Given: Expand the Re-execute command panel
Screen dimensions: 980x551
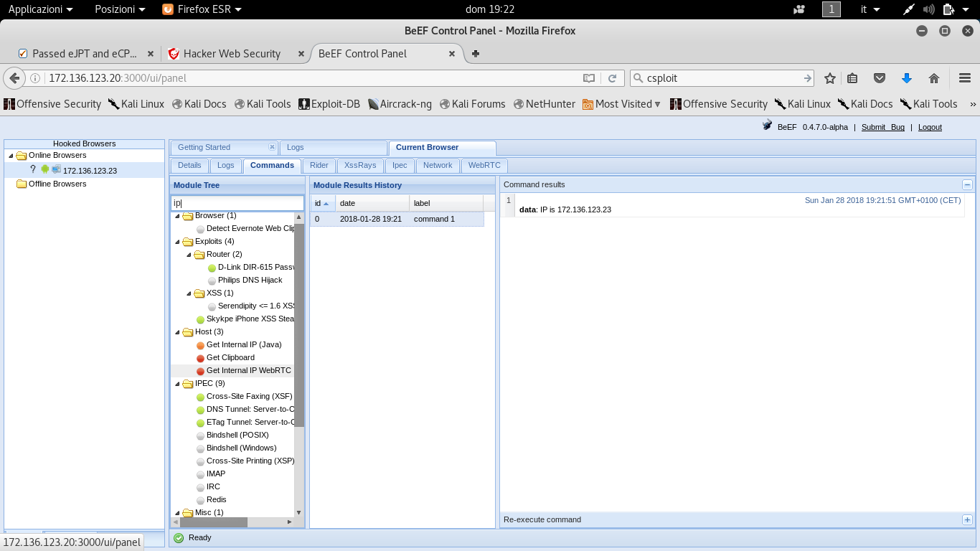Looking at the screenshot, I should tap(967, 519).
